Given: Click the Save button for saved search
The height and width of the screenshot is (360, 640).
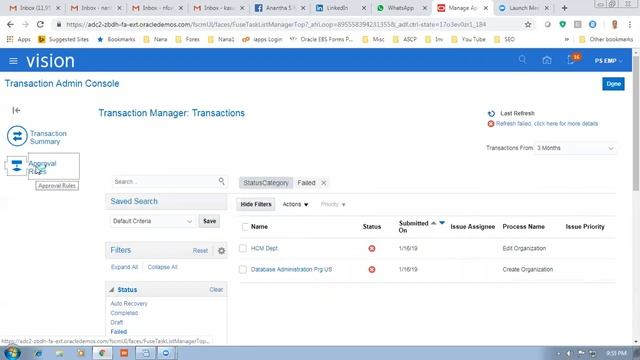Looking at the screenshot, I should tap(209, 221).
